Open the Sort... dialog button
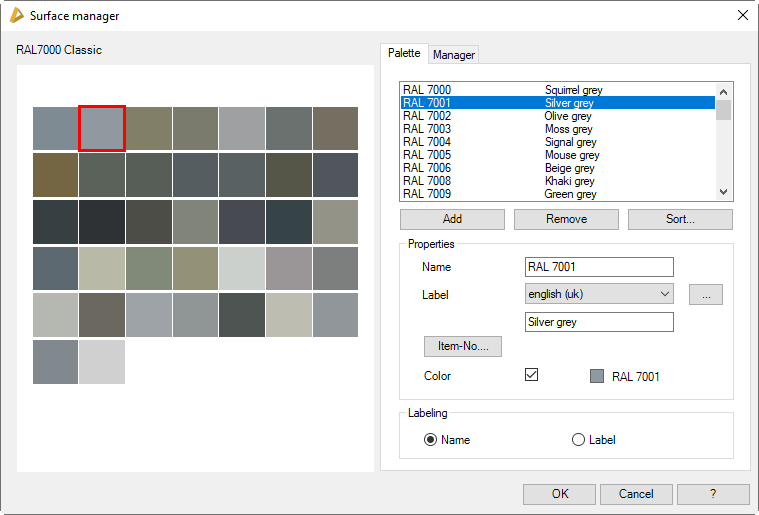 tap(679, 219)
